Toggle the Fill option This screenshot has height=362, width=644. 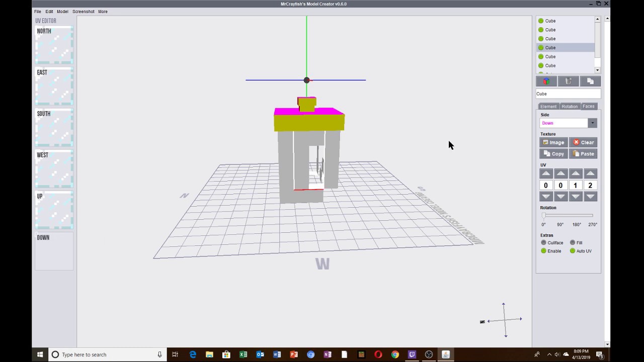[x=576, y=243]
